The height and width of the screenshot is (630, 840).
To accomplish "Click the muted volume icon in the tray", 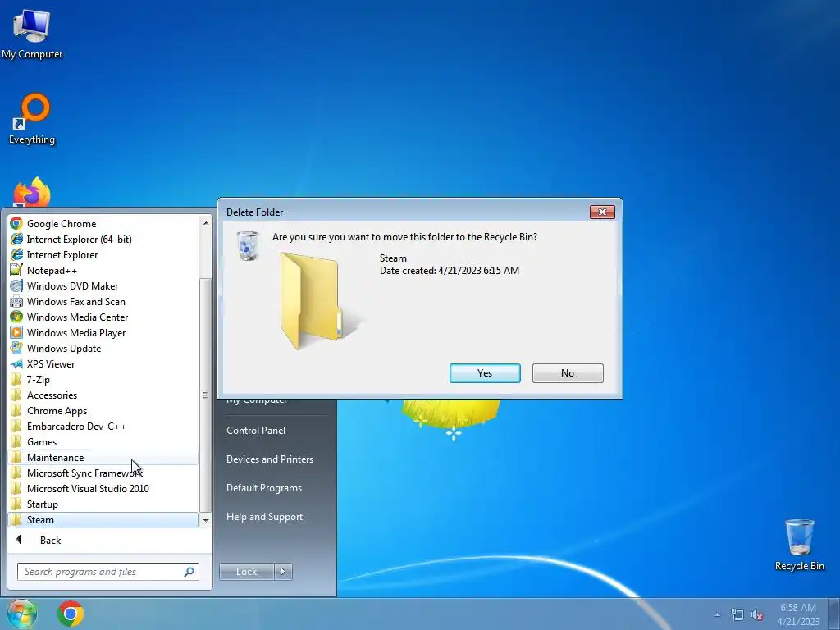I will 757,614.
